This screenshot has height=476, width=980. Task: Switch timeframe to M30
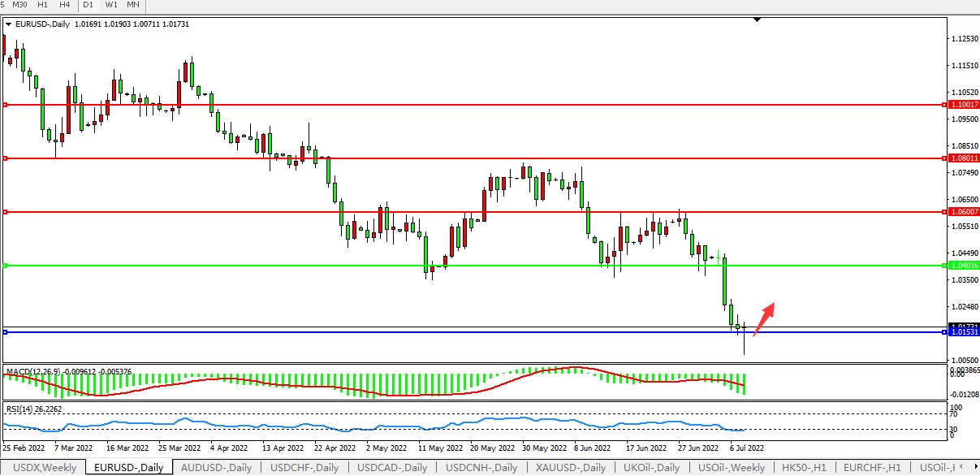[20, 5]
